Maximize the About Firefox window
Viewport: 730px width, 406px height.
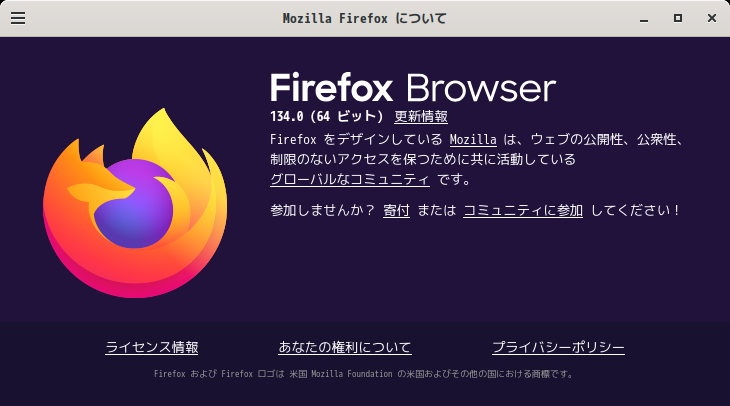click(x=678, y=18)
